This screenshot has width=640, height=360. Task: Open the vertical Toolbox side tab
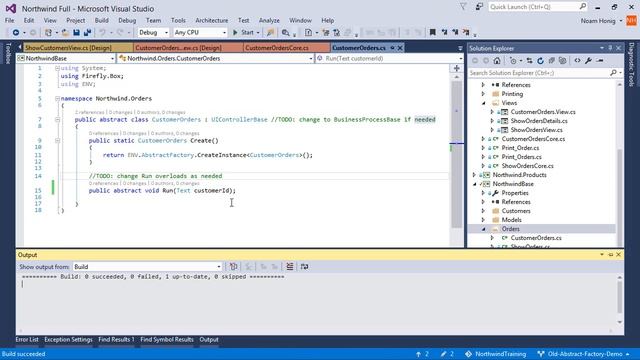coord(8,53)
